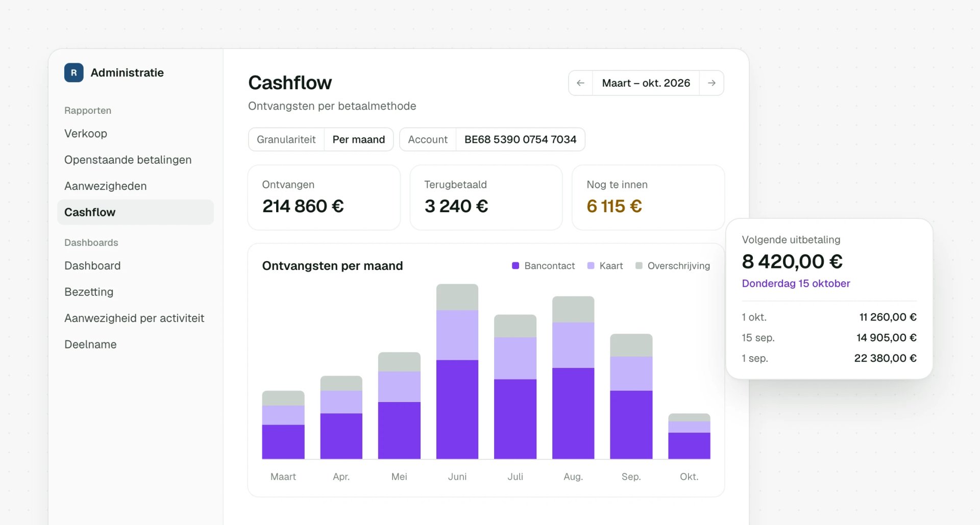Open the Maart – okt. 2026 date range
The height and width of the screenshot is (525, 980).
(646, 83)
